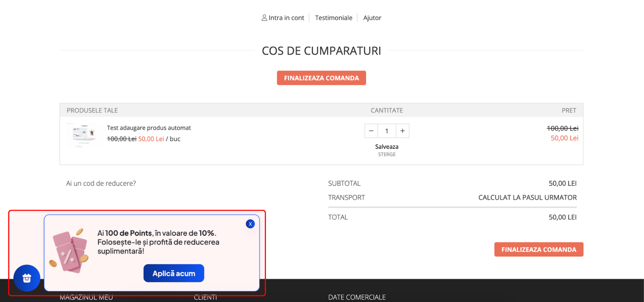The image size is (644, 302).
Task: Go to the Ajutor help page
Action: pyautogui.click(x=372, y=18)
